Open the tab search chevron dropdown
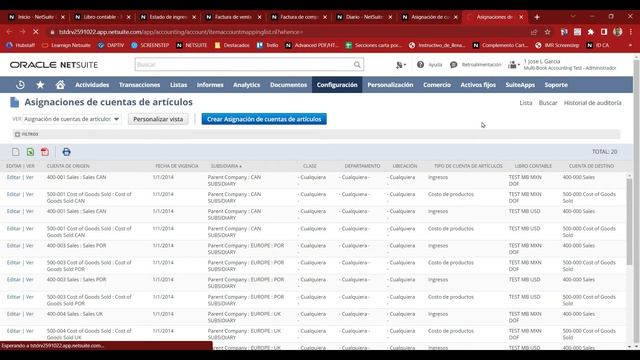This screenshot has width=640, height=360. tap(573, 17)
